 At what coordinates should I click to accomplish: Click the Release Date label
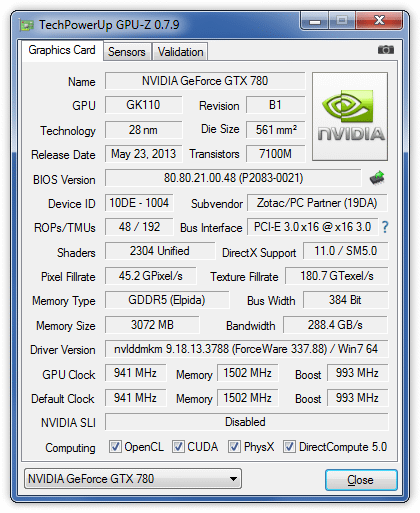[x=63, y=155]
